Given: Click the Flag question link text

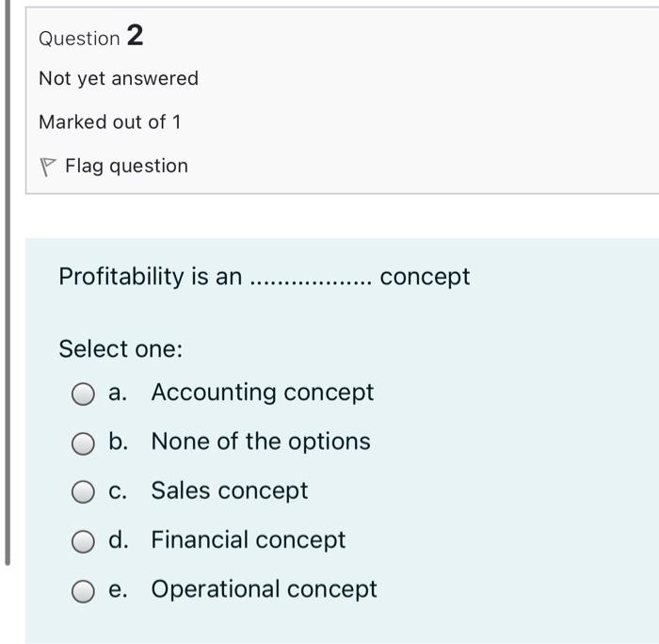Looking at the screenshot, I should [x=126, y=166].
